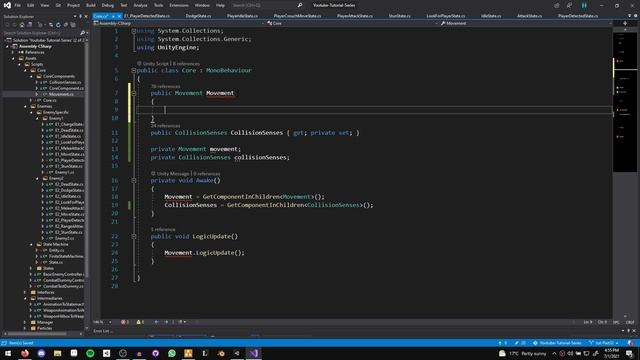
Task: Click the git branch indicator in status bar
Action: coord(604,343)
